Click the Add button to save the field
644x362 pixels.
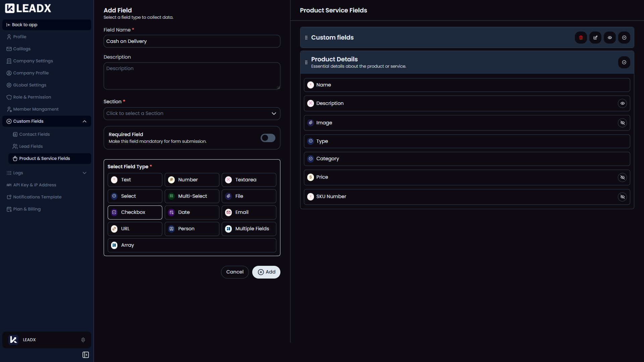(266, 272)
